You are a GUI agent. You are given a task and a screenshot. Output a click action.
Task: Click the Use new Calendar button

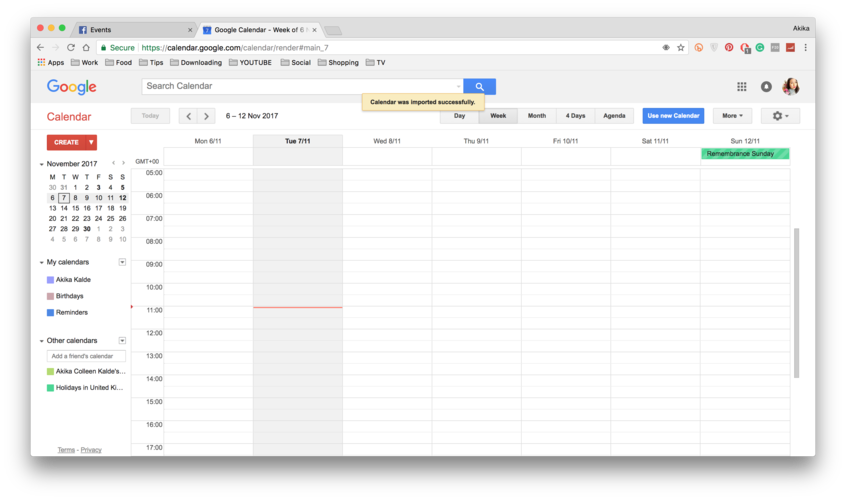click(673, 116)
